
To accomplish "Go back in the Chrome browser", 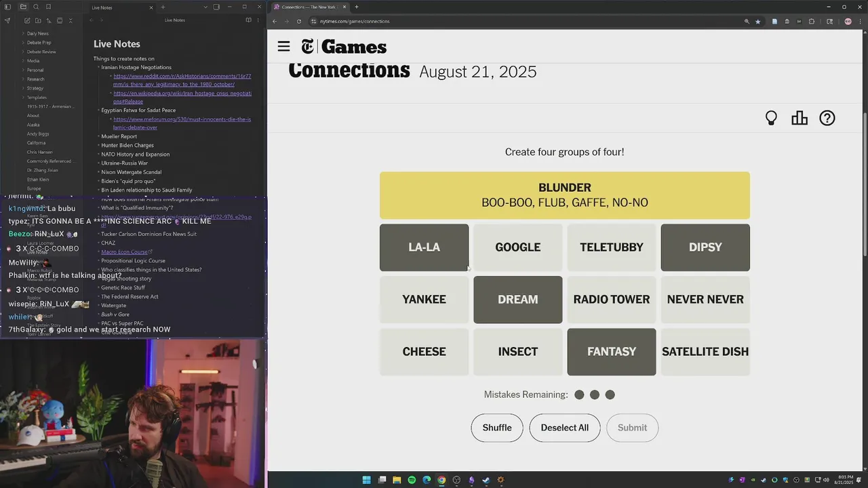I will pyautogui.click(x=275, y=21).
